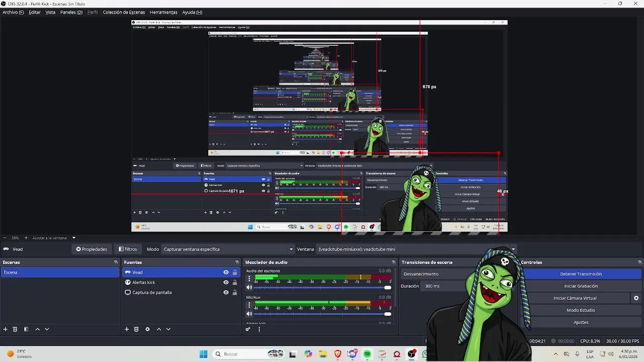Open Spotify from the taskbar
This screenshot has width=644, height=362.
pyautogui.click(x=367, y=354)
